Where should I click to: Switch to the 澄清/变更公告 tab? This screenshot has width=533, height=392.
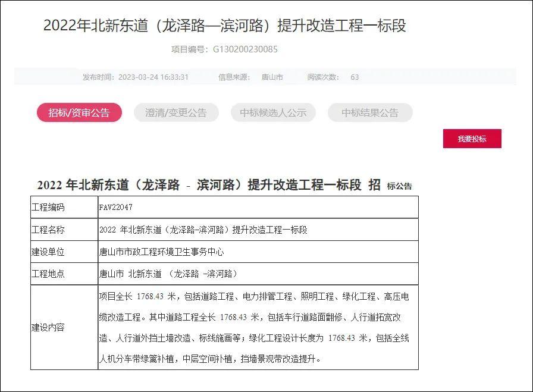(176, 112)
